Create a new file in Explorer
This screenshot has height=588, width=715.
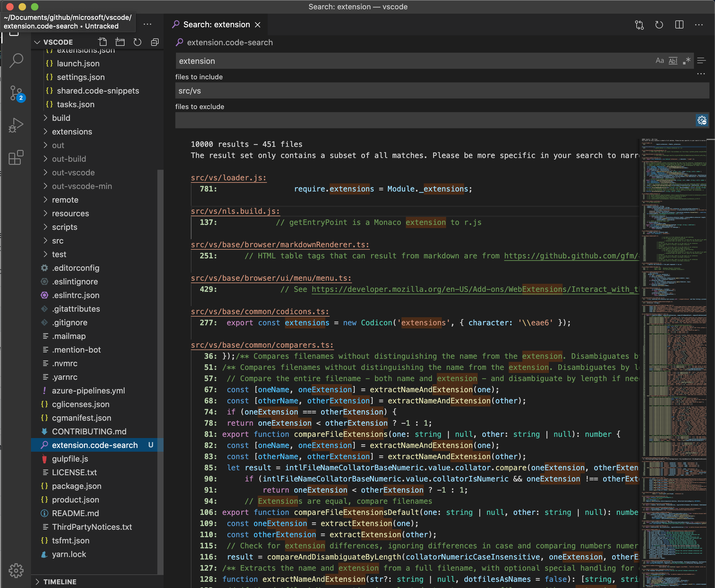[x=103, y=42]
